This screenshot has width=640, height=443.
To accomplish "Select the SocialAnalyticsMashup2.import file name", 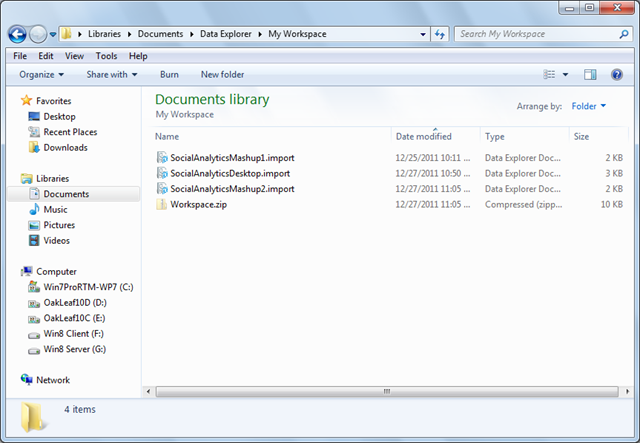I will coord(232,189).
